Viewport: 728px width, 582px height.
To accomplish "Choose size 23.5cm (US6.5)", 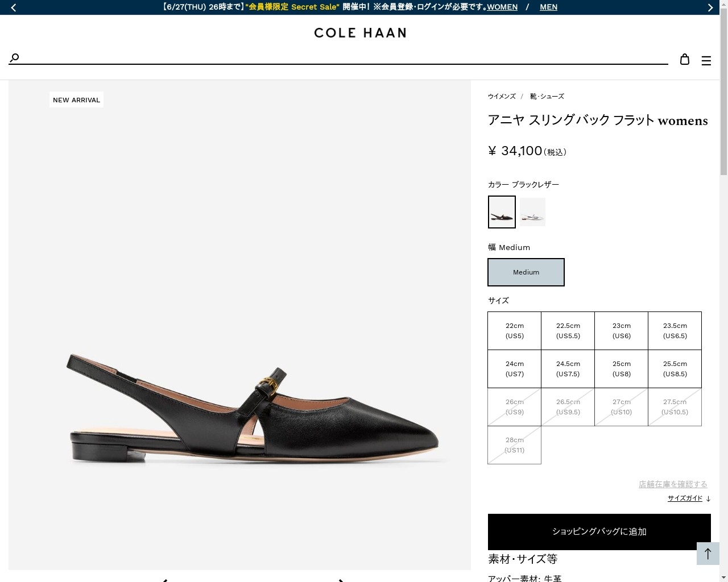I will [x=675, y=331].
